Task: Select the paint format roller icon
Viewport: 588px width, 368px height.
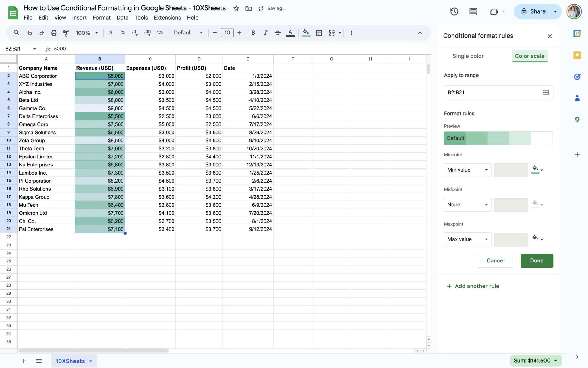Action: (66, 33)
